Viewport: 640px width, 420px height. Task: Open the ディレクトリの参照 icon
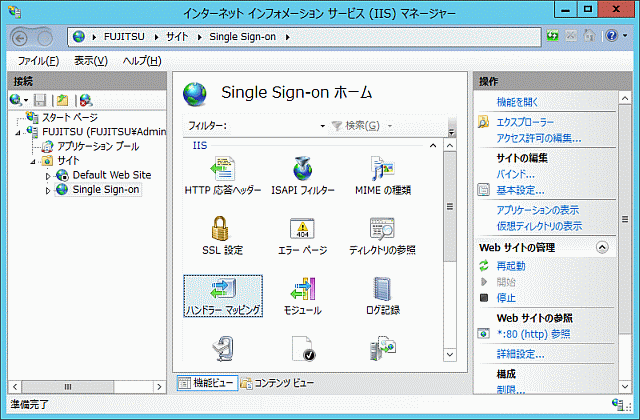[382, 231]
